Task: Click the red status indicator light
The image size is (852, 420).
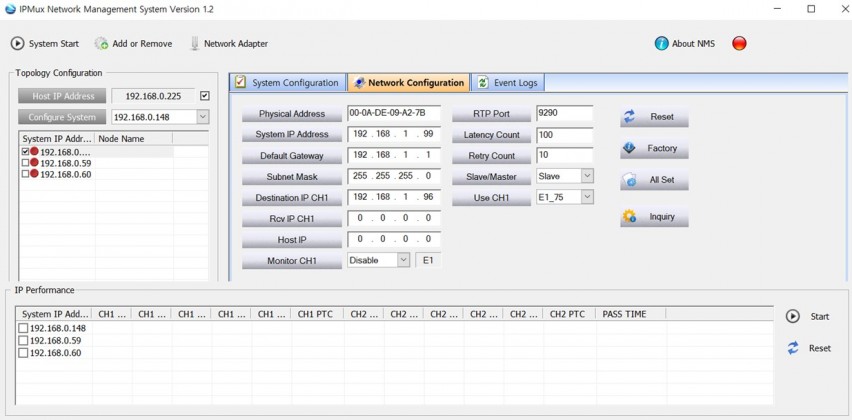Action: [x=740, y=43]
